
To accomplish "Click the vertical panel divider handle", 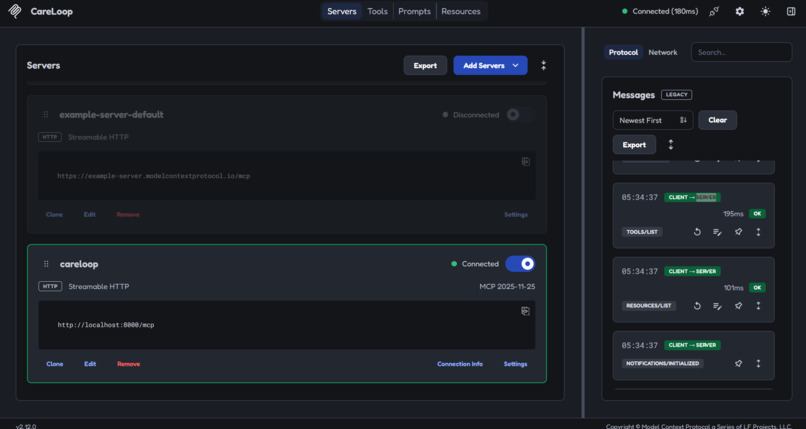I will pos(583,222).
